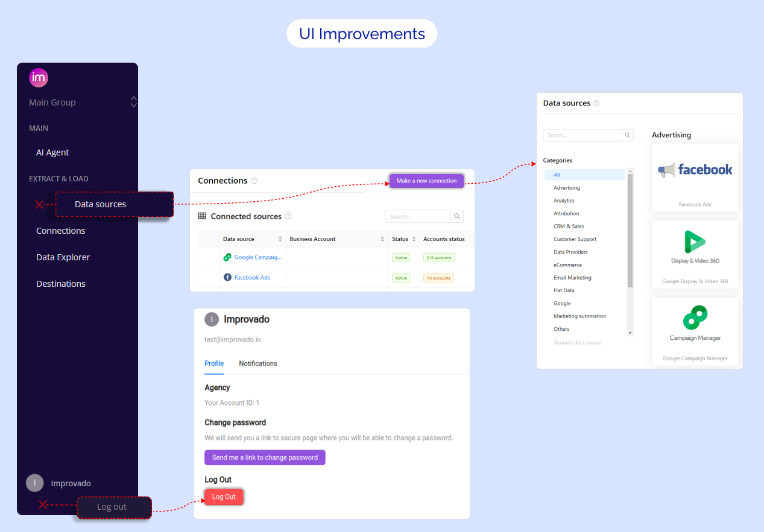764x532 pixels.
Task: Click the Connections search magnifier icon
Action: (x=457, y=216)
